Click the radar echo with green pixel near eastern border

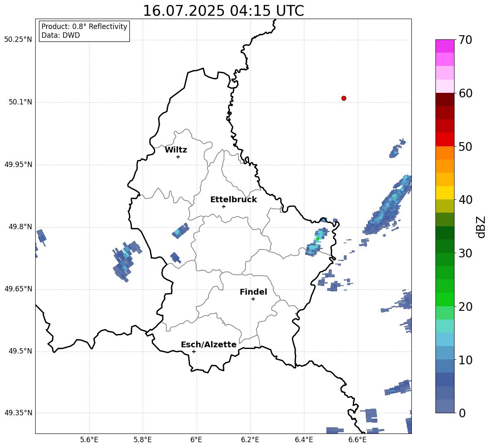317,242
